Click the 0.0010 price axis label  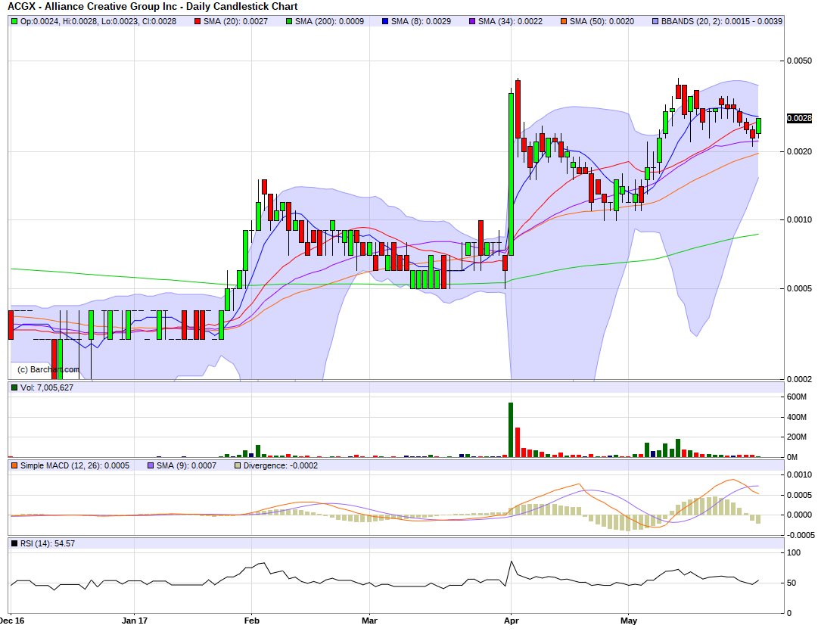pos(799,219)
